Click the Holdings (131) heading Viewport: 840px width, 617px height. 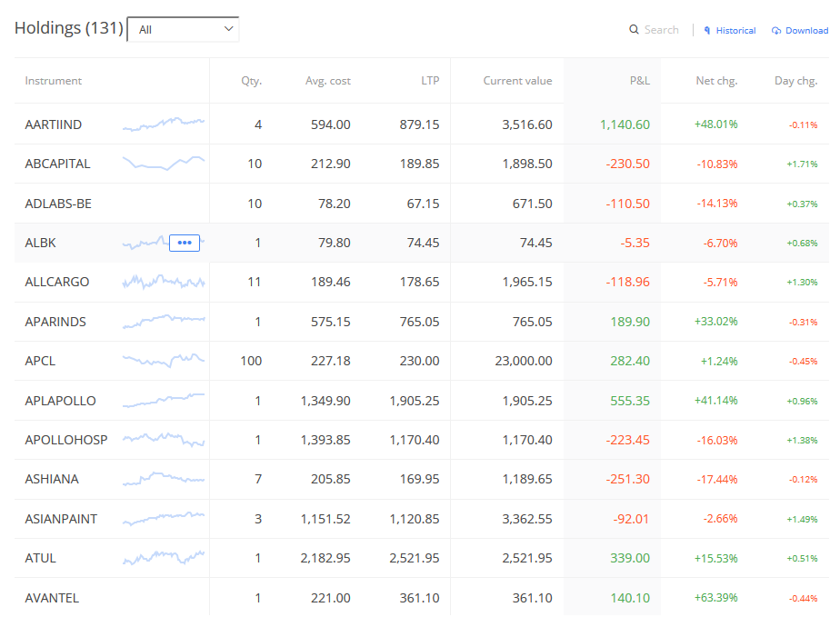click(68, 28)
